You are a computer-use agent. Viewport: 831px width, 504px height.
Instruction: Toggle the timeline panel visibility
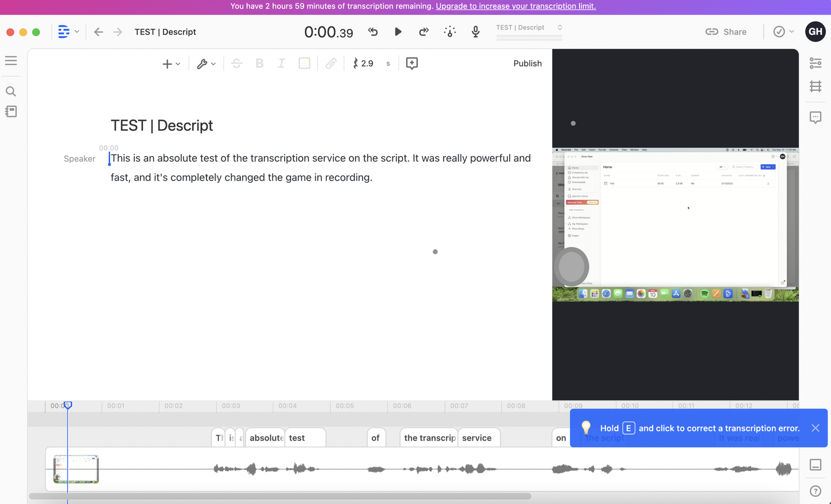tap(815, 465)
